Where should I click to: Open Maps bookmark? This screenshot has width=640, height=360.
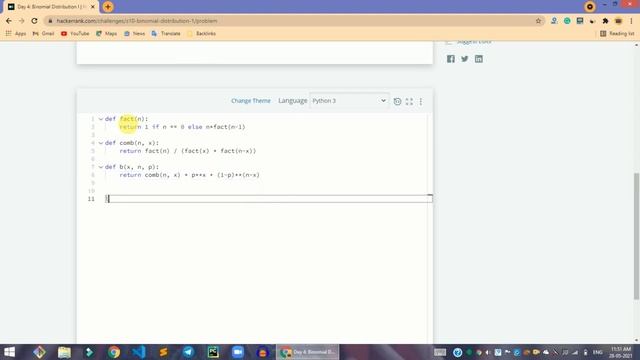tap(107, 33)
